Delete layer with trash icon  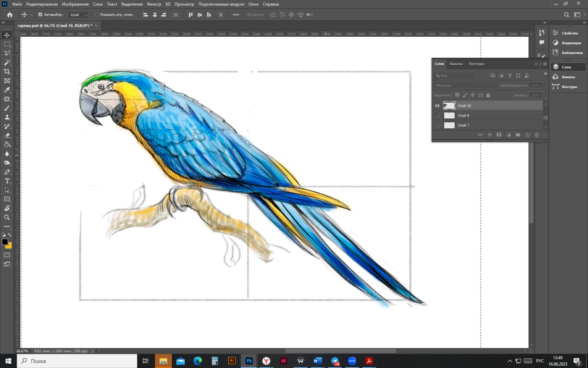pyautogui.click(x=537, y=135)
